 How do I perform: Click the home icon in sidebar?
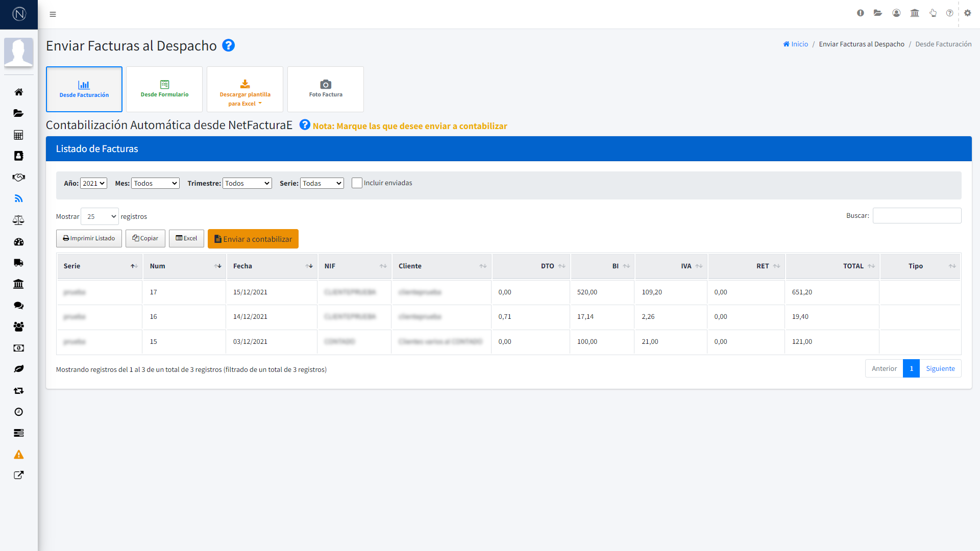point(18,92)
